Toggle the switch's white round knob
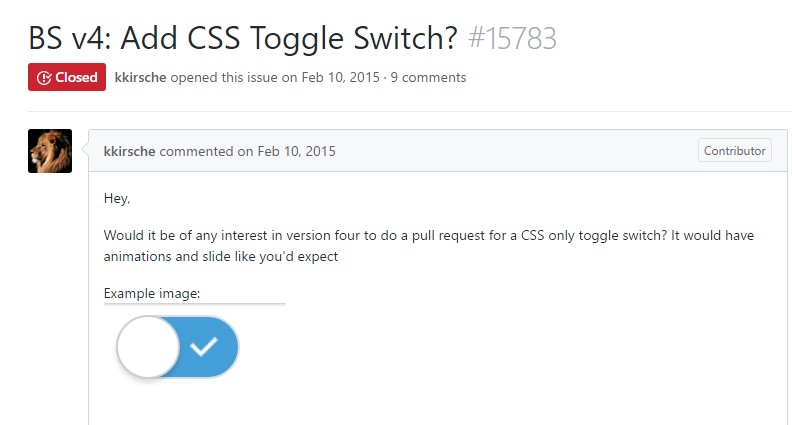This screenshot has width=792, height=425. click(x=148, y=348)
